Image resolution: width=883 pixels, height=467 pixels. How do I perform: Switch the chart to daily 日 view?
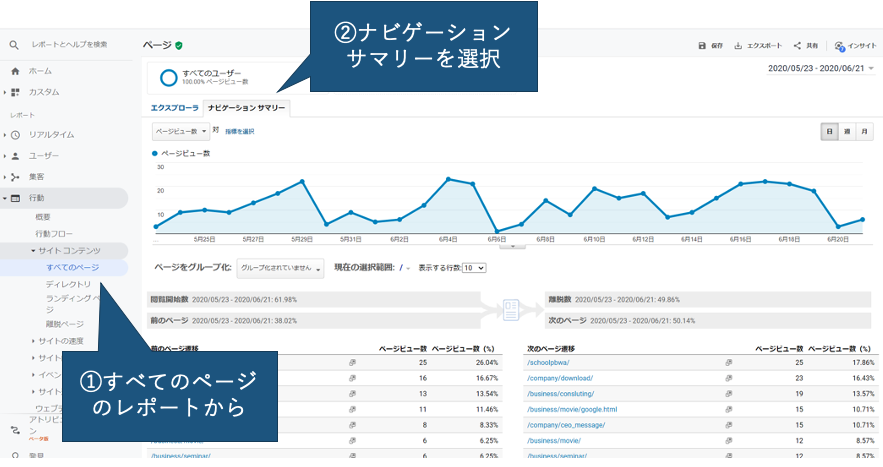[829, 132]
